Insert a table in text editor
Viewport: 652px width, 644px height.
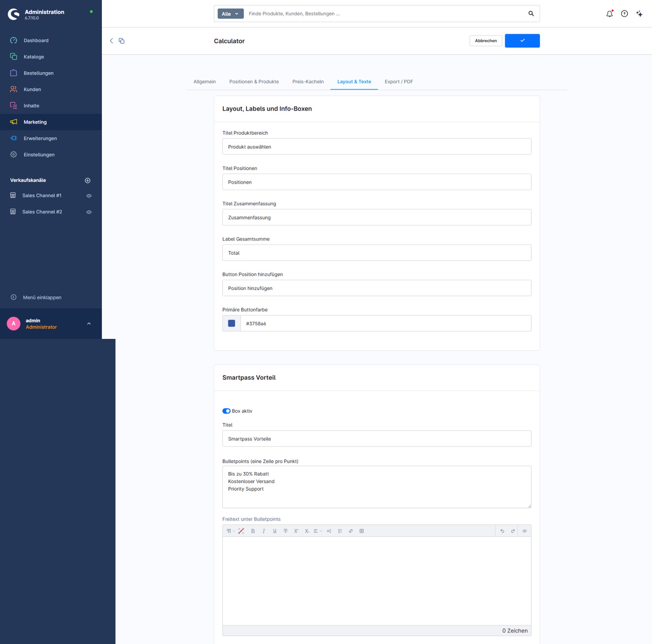point(362,531)
